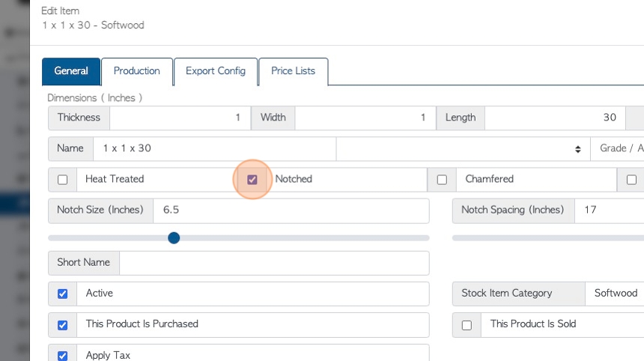Switch to the Production tab
The image size is (644, 361).
pyautogui.click(x=137, y=71)
